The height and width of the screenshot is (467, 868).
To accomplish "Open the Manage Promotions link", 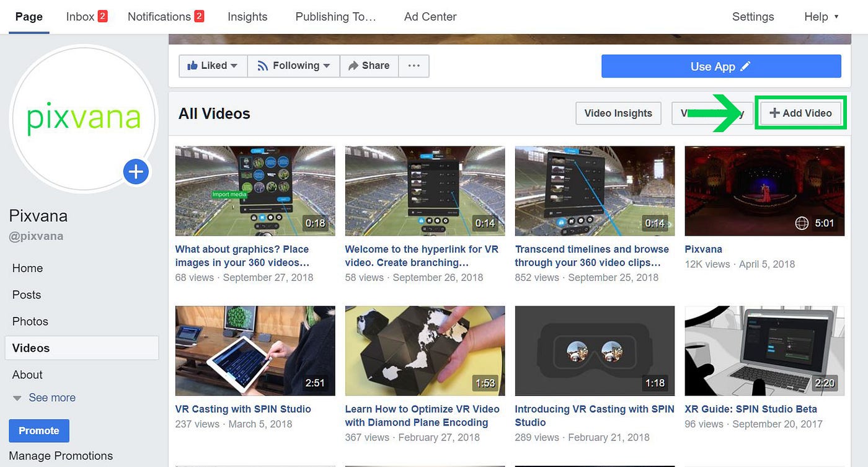I will 61,456.
